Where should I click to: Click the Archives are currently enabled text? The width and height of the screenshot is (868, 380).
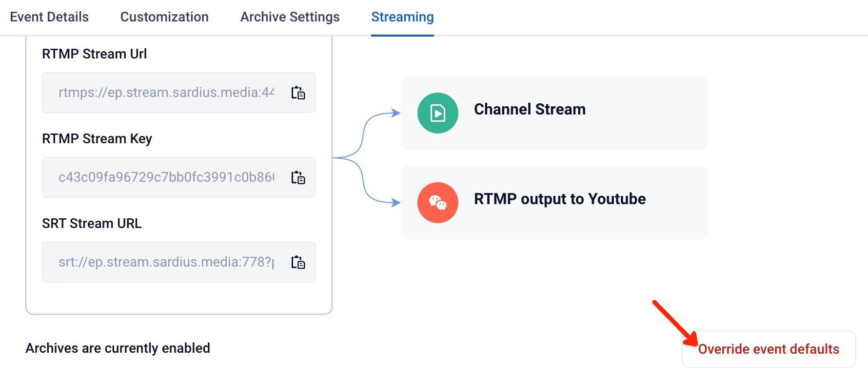point(118,348)
